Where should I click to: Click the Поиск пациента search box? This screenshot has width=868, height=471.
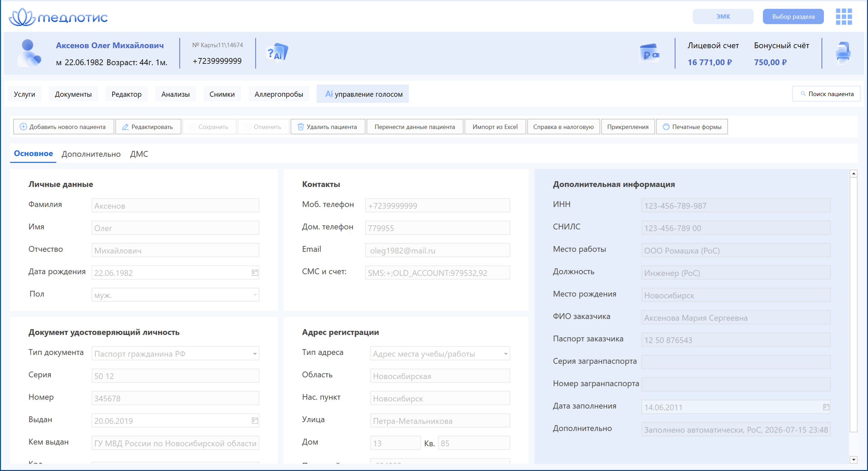(826, 94)
